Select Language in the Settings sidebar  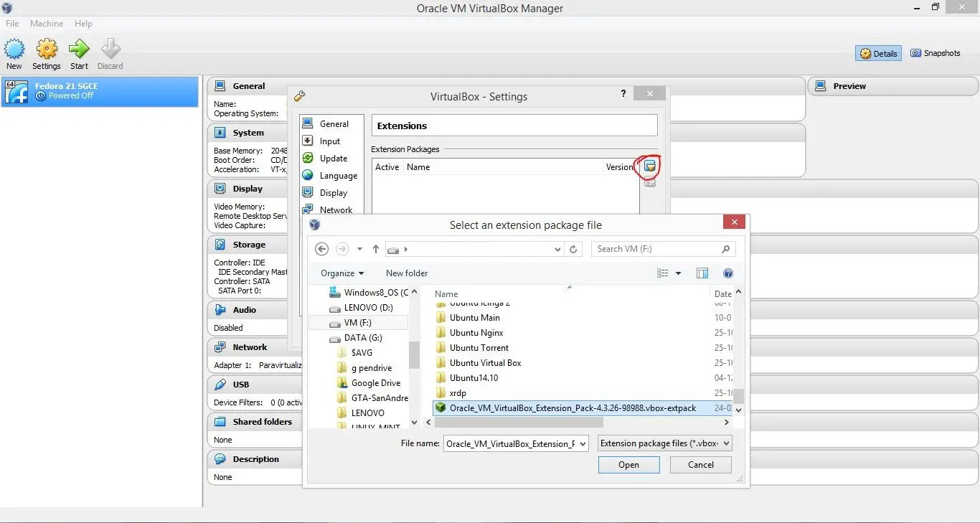[x=331, y=176]
